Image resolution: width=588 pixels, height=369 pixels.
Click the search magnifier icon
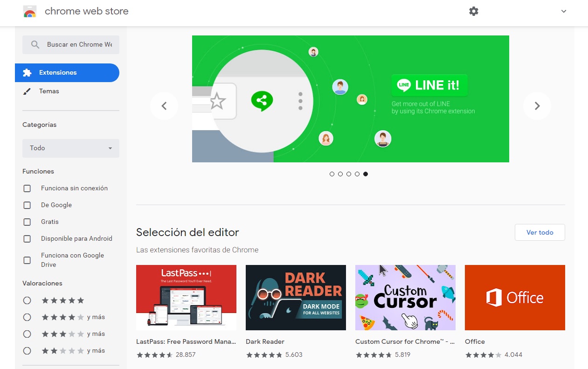click(35, 45)
